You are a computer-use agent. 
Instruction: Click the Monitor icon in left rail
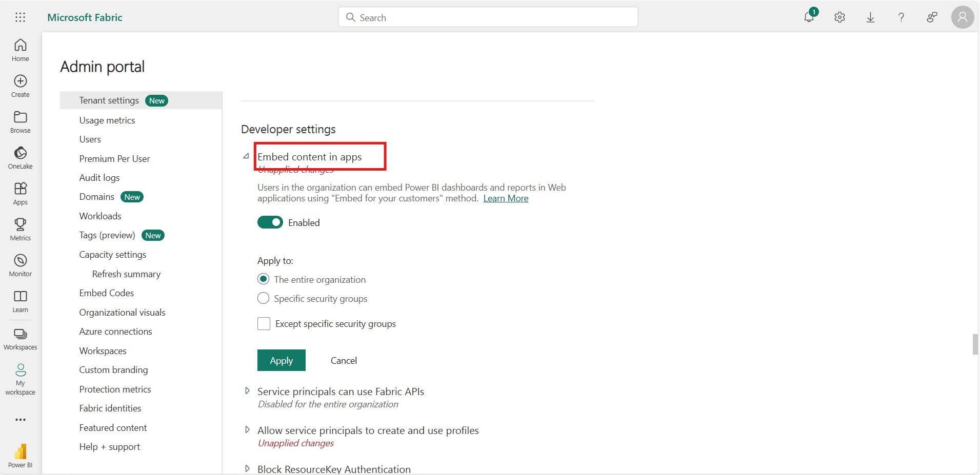[x=21, y=261]
